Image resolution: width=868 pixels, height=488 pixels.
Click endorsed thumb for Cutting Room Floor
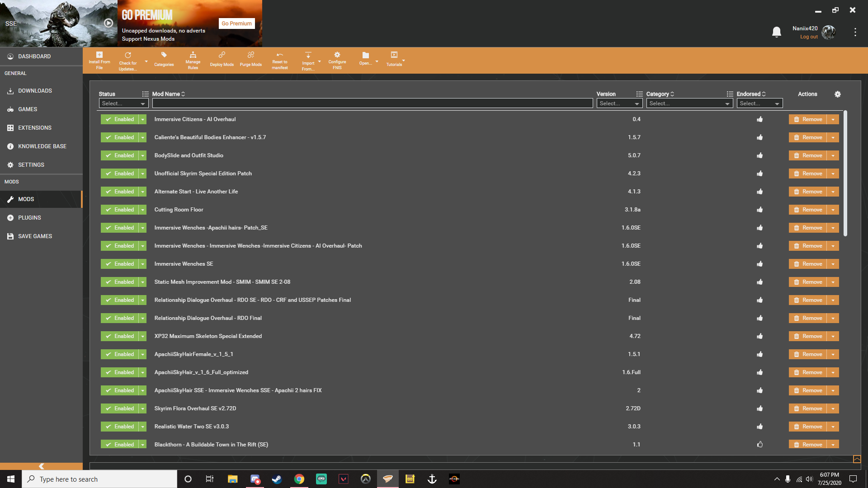tap(760, 210)
